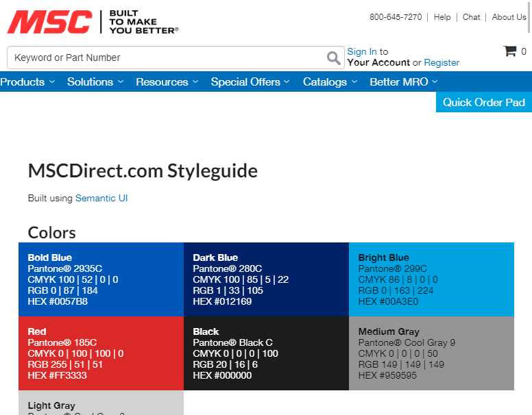
Task: Expand the Products dropdown chevron
Action: 52,81
